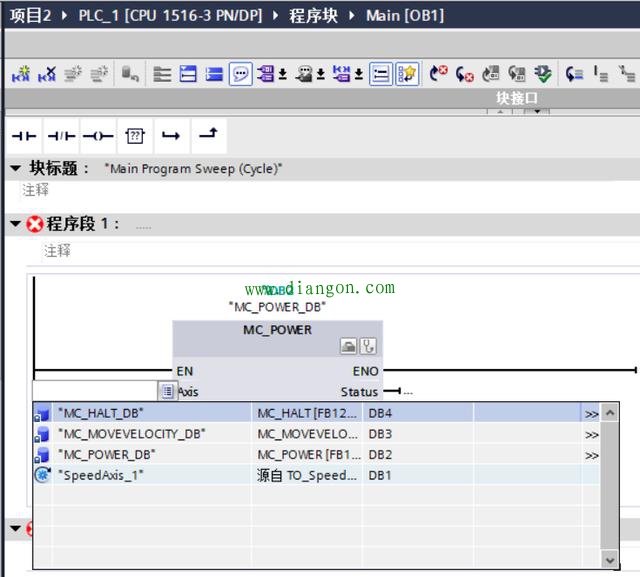640x577 pixels.
Task: Open MC_POWER block configuration icon
Action: [348, 346]
